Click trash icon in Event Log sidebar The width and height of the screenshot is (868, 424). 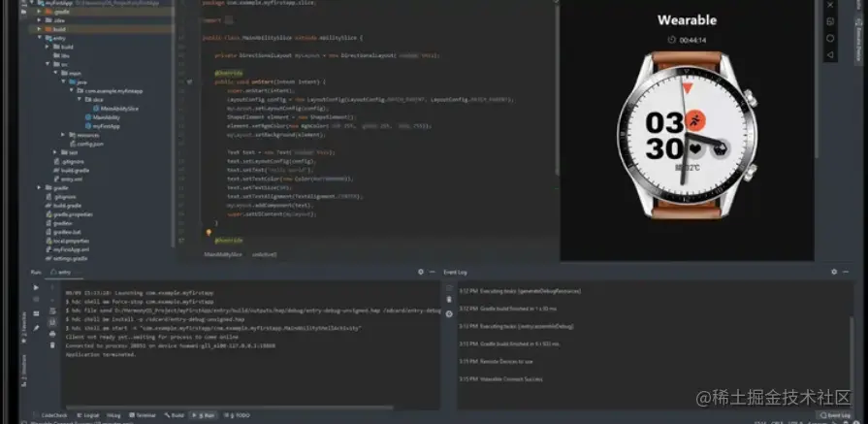tap(449, 300)
